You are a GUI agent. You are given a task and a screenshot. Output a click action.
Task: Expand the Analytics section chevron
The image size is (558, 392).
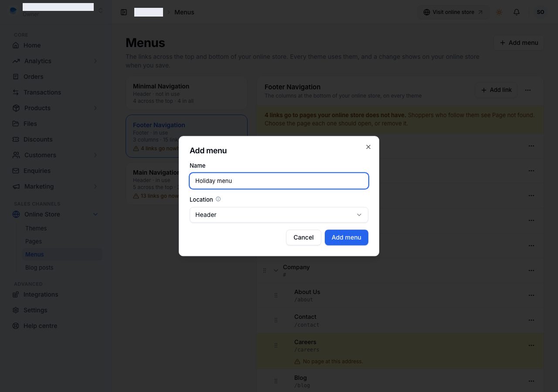pos(95,61)
